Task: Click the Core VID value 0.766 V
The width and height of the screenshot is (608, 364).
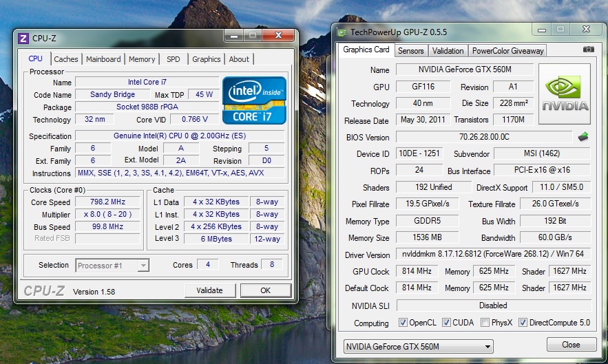Action: 195,119
